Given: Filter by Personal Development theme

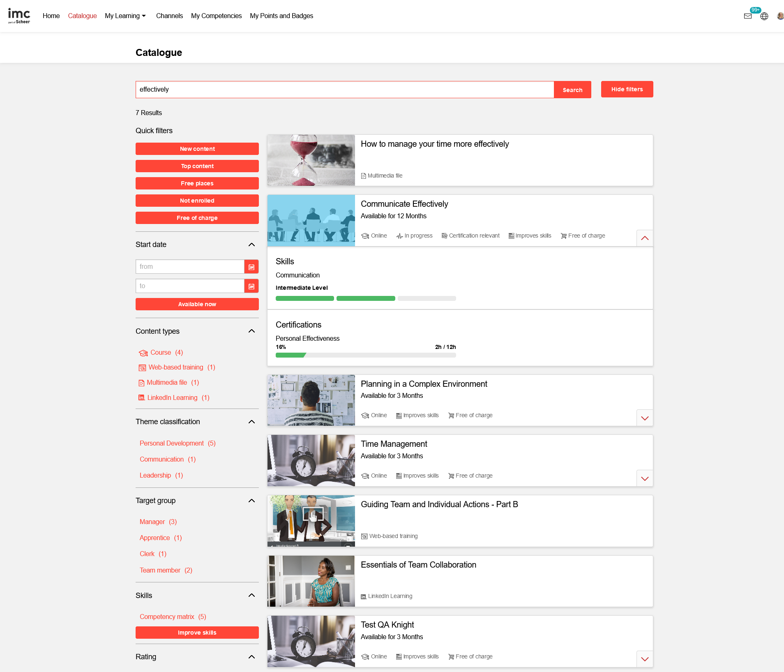Looking at the screenshot, I should coord(171,443).
